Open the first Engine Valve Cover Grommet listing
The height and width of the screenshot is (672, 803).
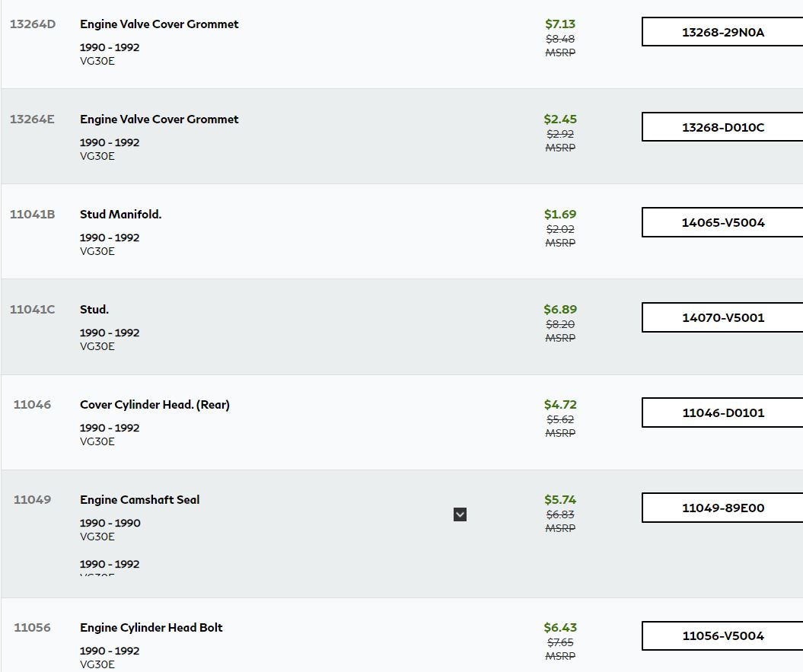tap(159, 24)
